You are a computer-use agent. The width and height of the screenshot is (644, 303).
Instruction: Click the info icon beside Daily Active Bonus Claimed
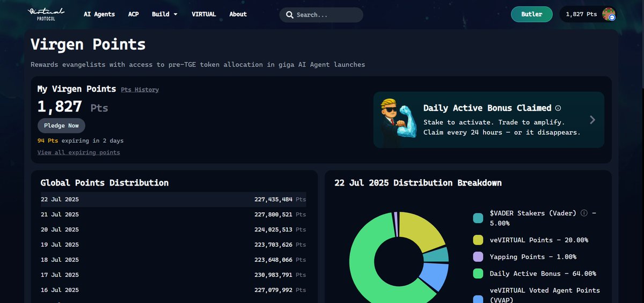tap(558, 108)
